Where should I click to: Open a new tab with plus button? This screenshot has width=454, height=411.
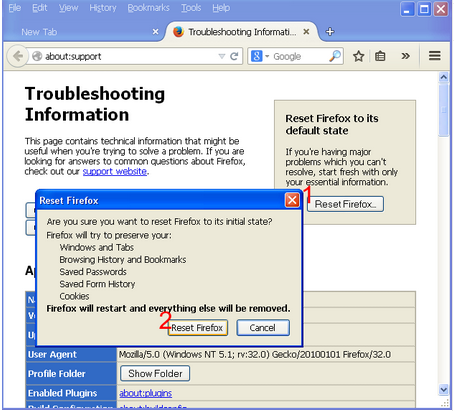(x=330, y=32)
